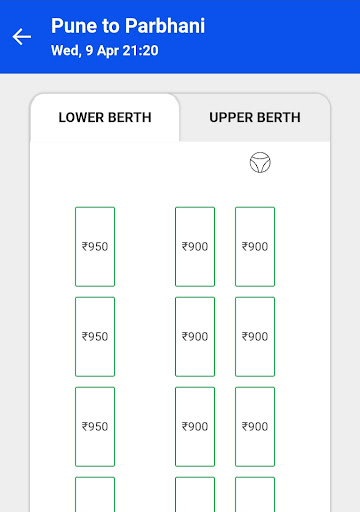
Task: Choose first row middle ₹900 berth
Action: click(195, 247)
